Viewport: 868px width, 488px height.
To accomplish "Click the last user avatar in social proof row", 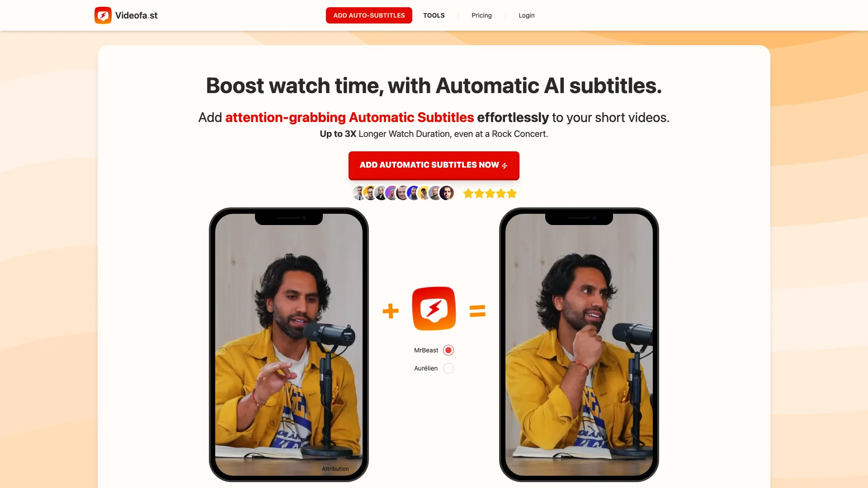I will tap(447, 193).
